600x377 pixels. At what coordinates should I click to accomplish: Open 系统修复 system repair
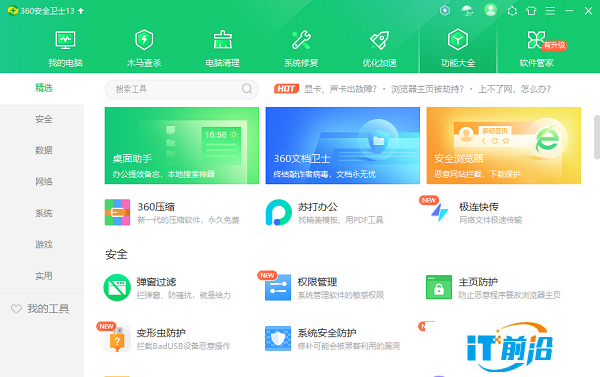[301, 48]
